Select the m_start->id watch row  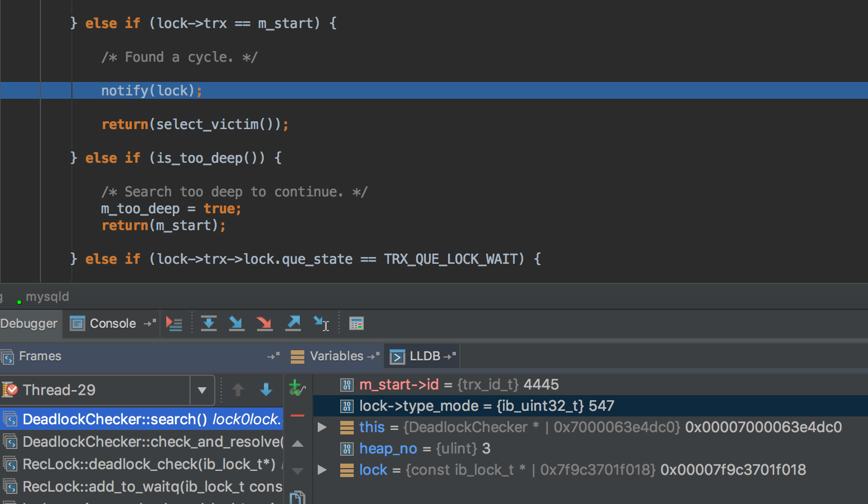point(590,384)
